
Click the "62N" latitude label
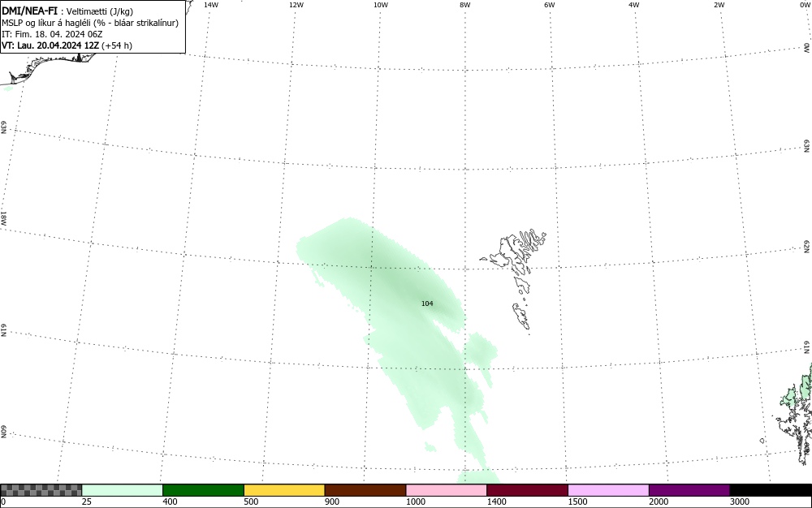click(807, 247)
